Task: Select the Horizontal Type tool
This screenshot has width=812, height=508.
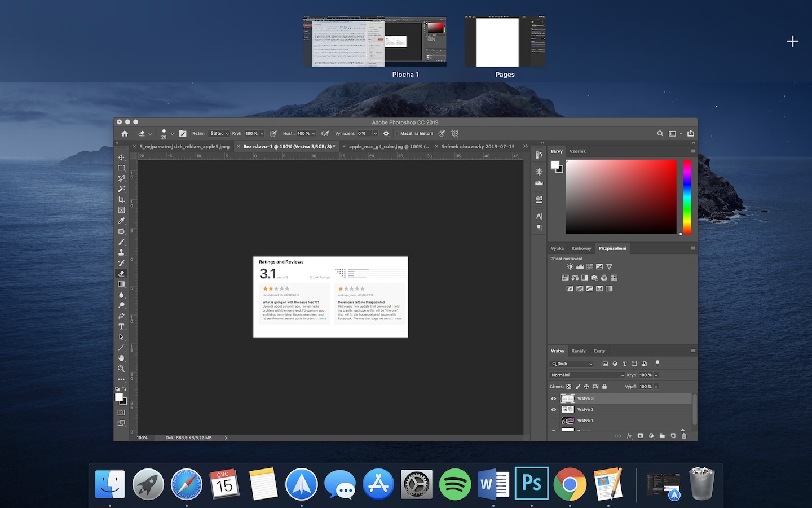Action: (x=121, y=327)
